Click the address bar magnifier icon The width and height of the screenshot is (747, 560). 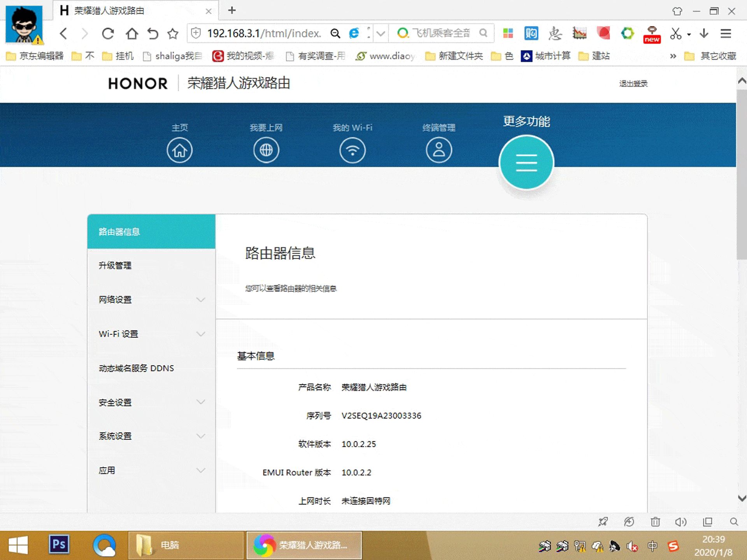point(335,33)
